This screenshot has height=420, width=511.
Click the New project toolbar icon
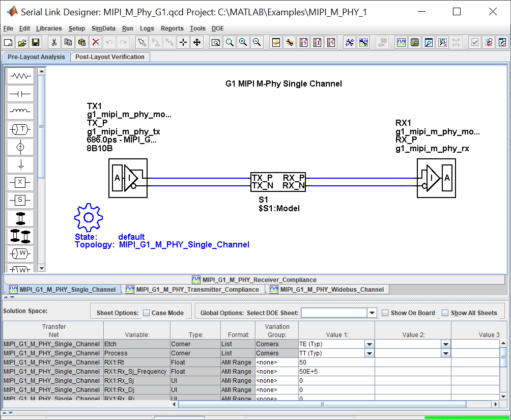pos(8,42)
